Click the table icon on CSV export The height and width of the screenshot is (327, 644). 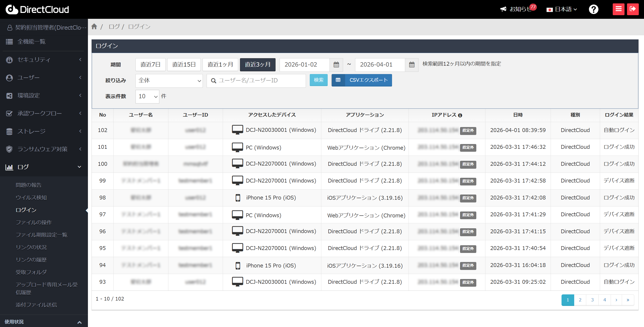click(338, 80)
